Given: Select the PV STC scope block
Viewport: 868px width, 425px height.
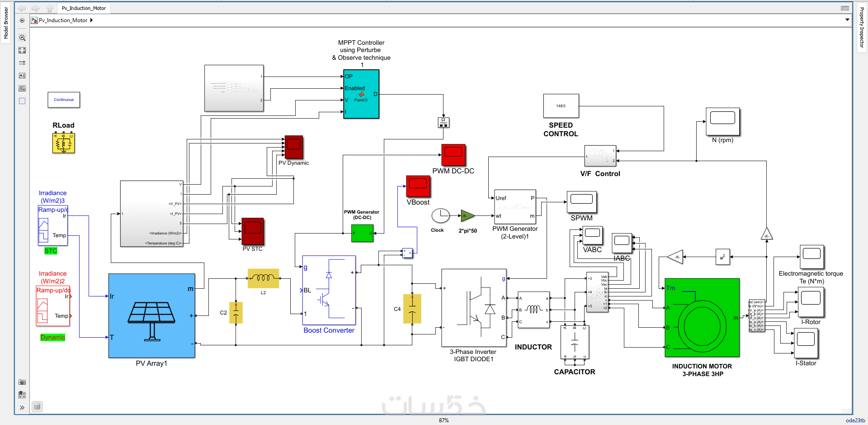Looking at the screenshot, I should (253, 231).
